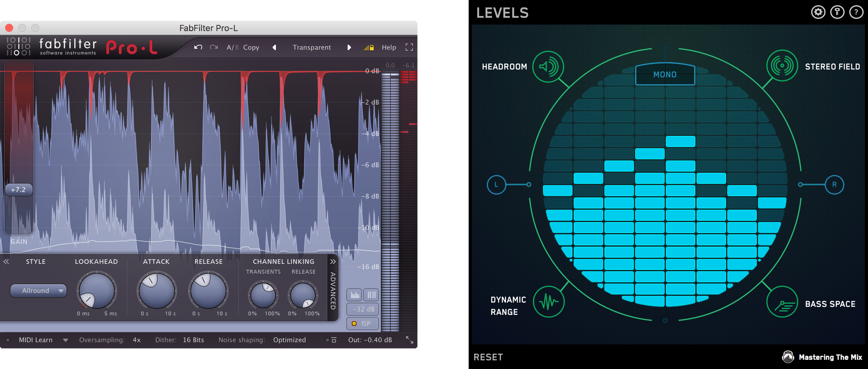Click the FabFilter logo icon
The width and height of the screenshot is (868, 369).
click(18, 46)
